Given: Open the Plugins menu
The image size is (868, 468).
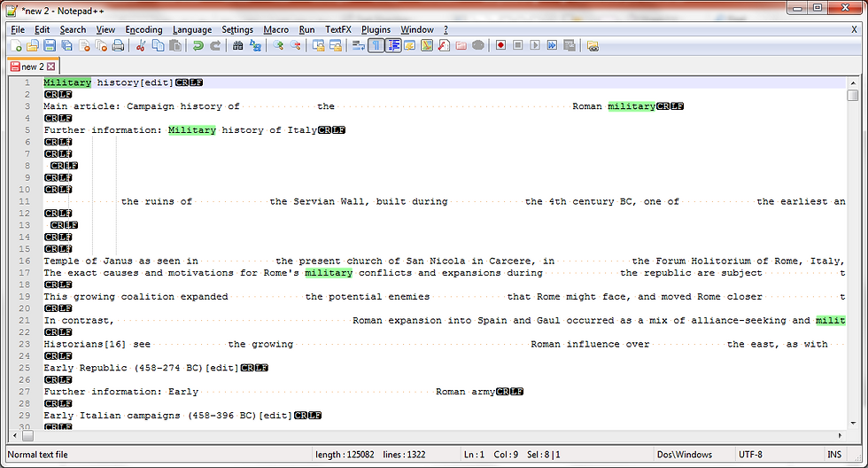Looking at the screenshot, I should pos(376,30).
